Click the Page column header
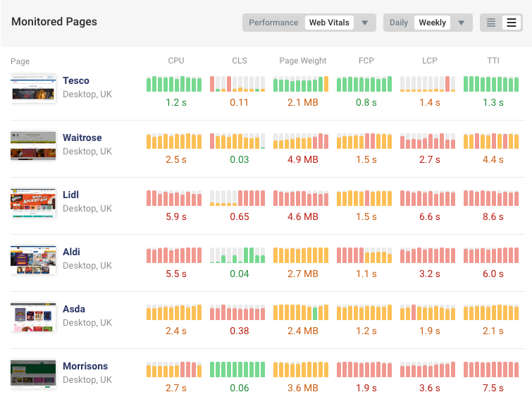The image size is (532, 404). tap(20, 61)
